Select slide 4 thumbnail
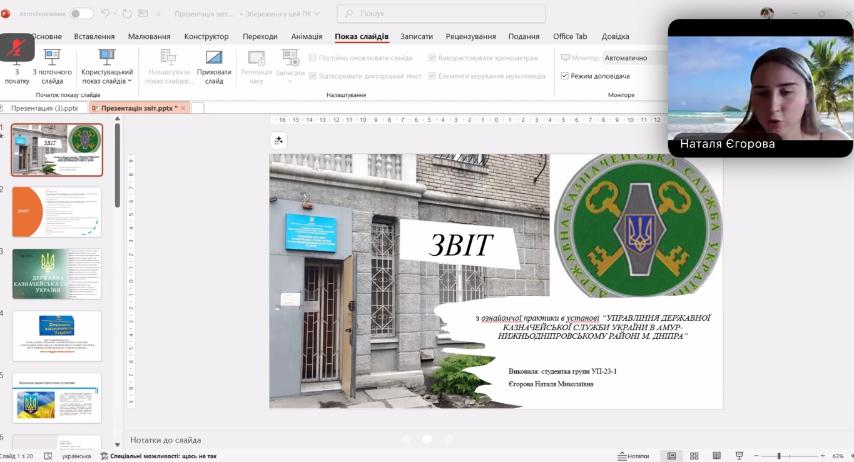854x462 pixels. coord(57,336)
